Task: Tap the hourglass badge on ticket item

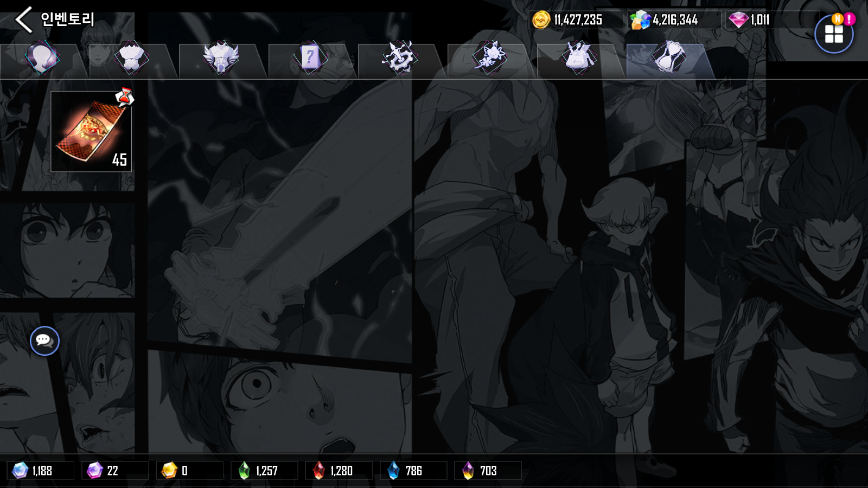Action: 124,97
